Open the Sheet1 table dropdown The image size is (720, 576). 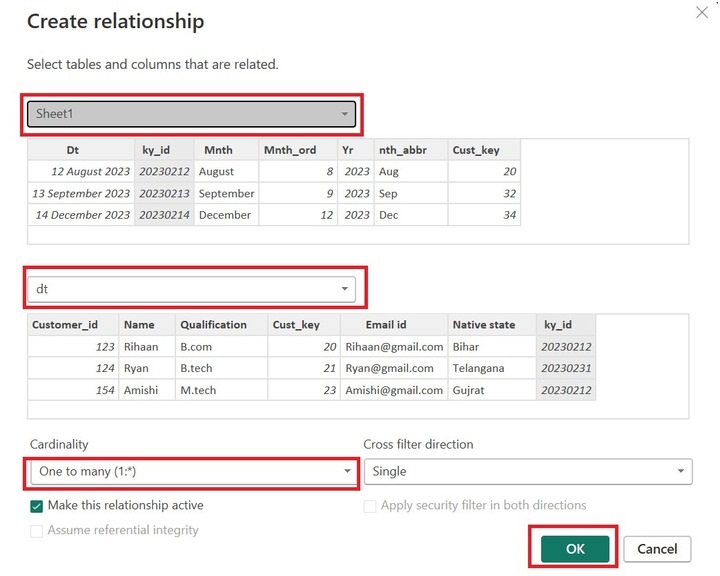192,114
